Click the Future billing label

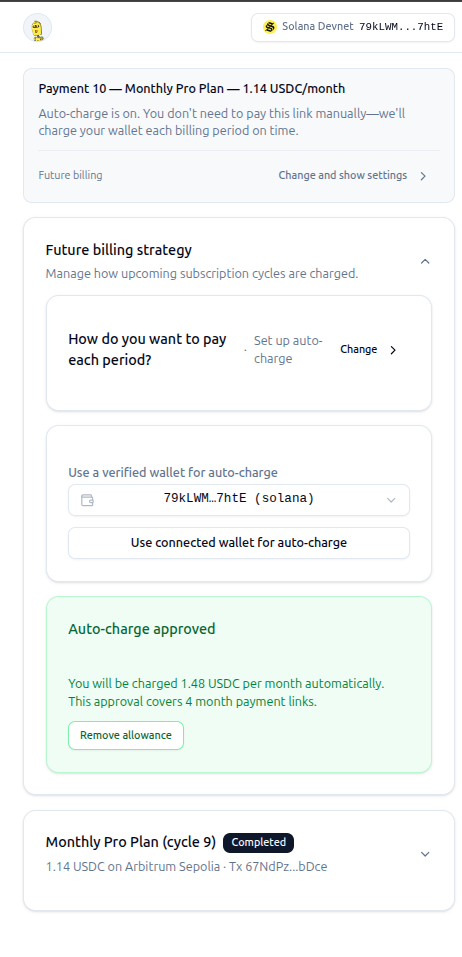70,175
